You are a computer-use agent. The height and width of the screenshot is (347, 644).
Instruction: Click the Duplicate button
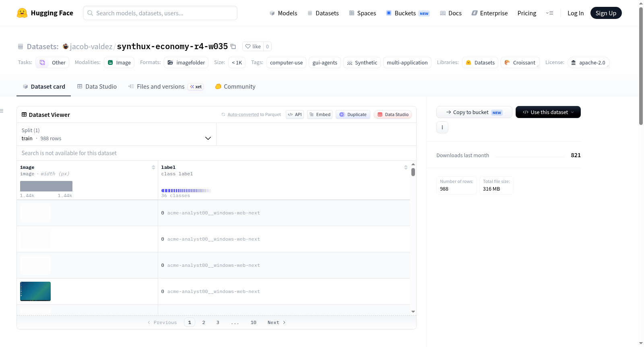click(x=353, y=114)
